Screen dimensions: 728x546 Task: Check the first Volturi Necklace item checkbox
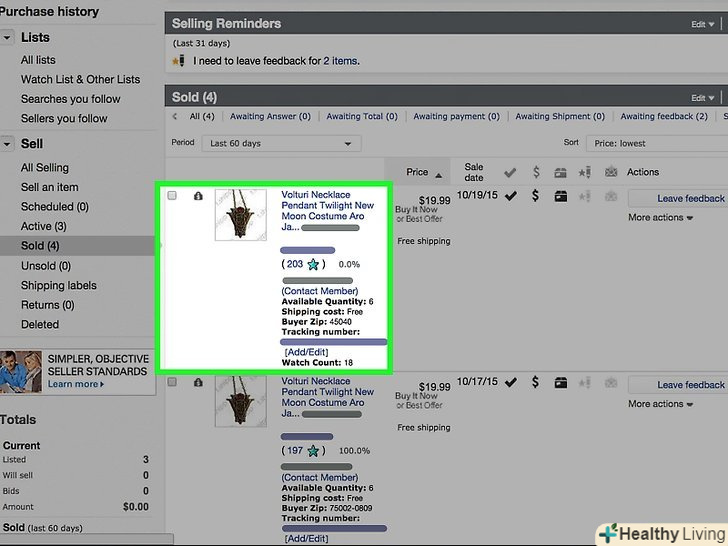pos(172,196)
